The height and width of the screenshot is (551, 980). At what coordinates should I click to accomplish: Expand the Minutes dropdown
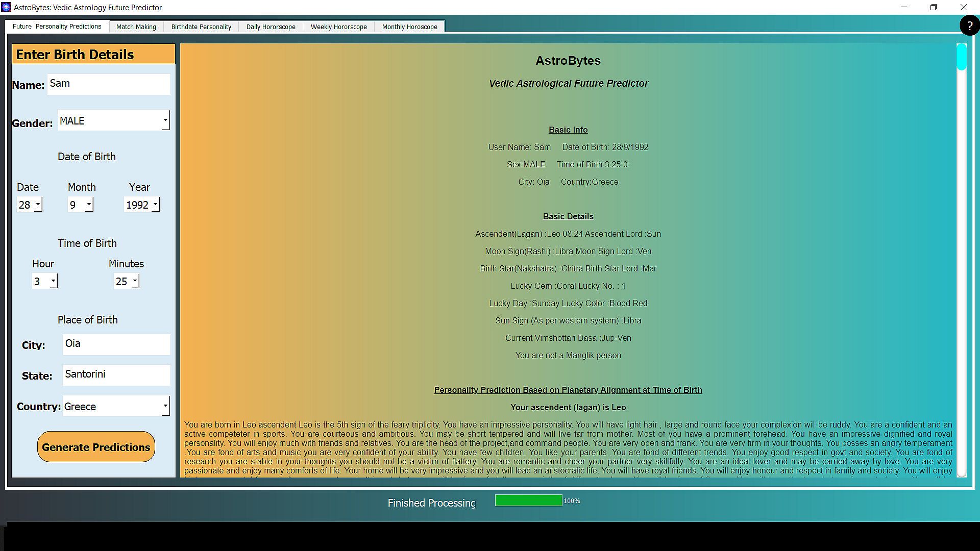tap(135, 281)
